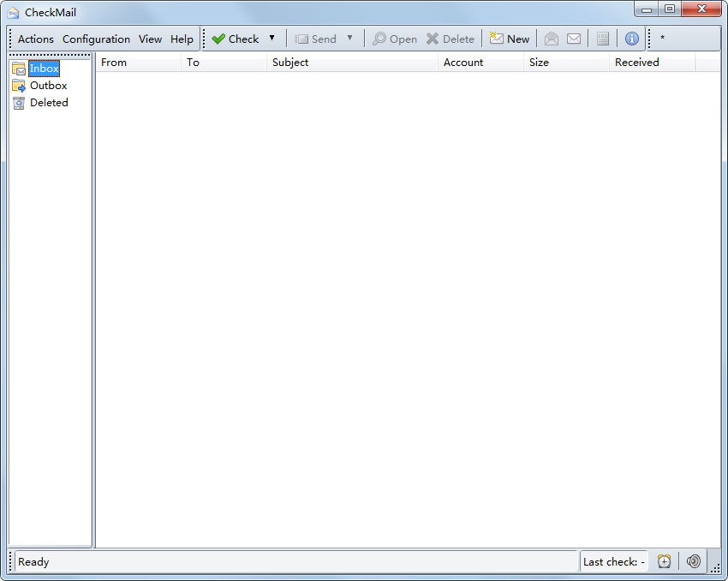Sort by the Received column

click(653, 63)
